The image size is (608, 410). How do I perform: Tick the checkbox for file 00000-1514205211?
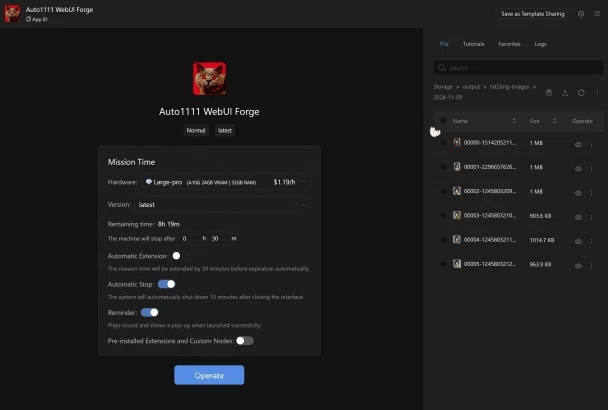pos(443,142)
